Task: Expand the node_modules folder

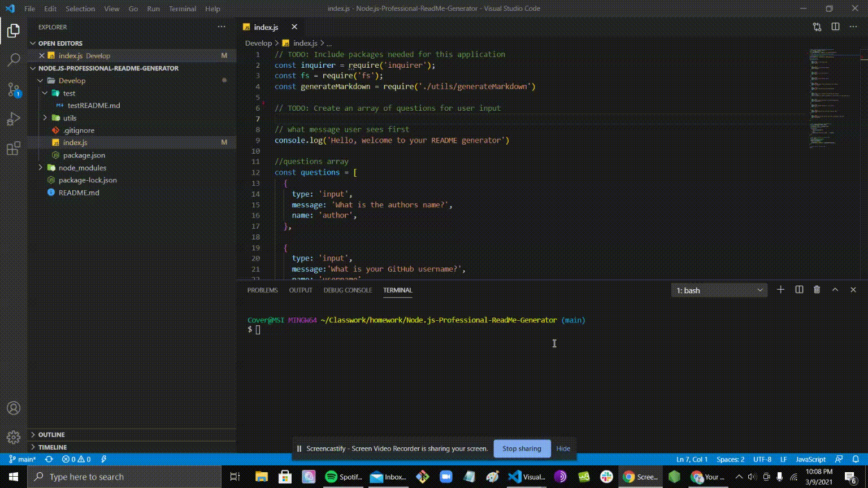Action: pos(41,168)
